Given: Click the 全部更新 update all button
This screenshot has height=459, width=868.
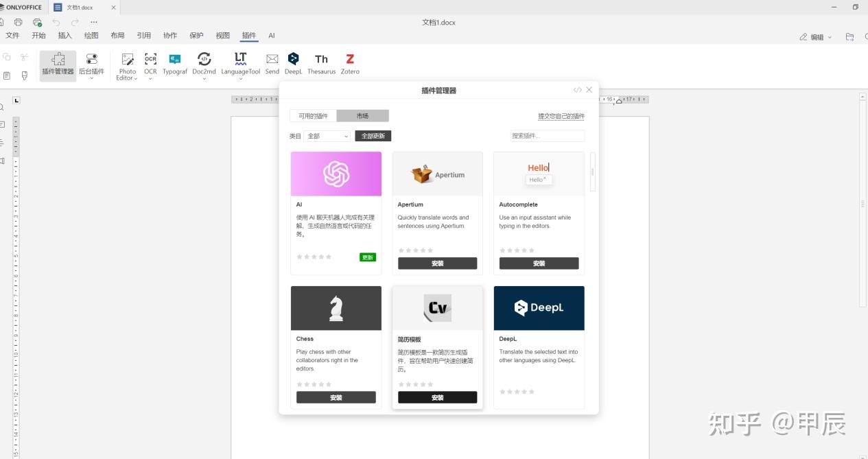Looking at the screenshot, I should 373,136.
